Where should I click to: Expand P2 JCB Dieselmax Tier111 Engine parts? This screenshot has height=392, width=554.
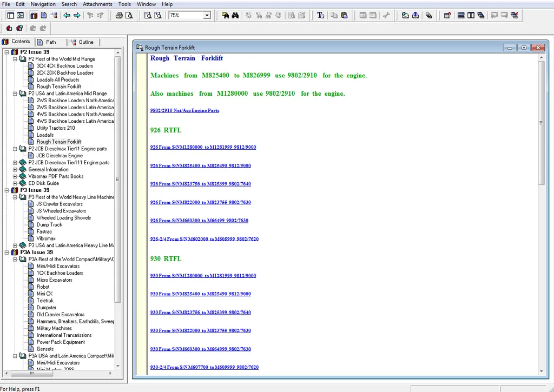(15, 162)
